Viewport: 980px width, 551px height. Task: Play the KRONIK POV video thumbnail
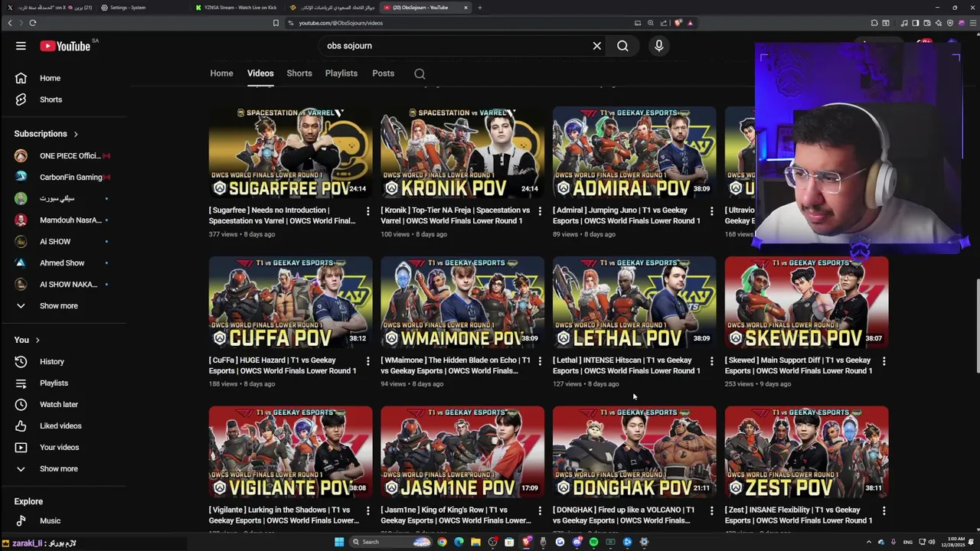tap(462, 152)
